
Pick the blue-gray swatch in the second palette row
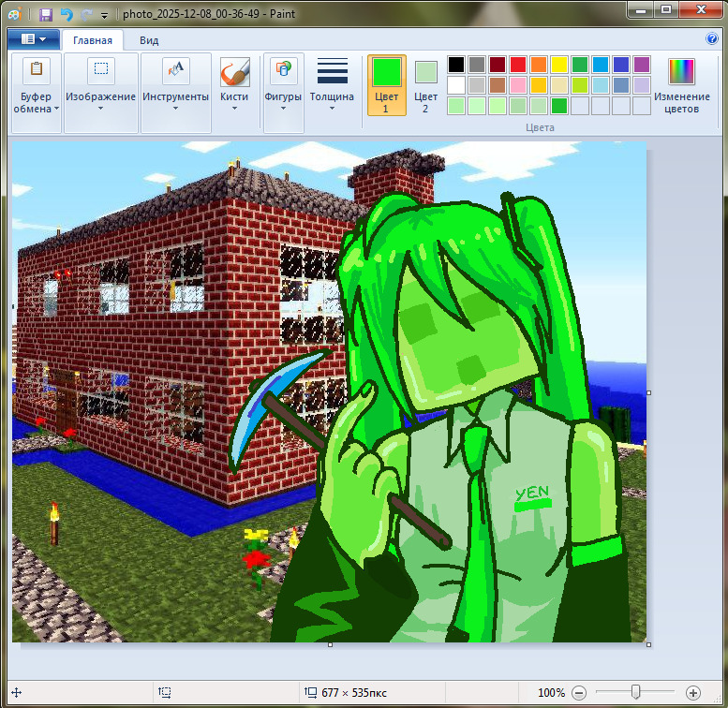click(621, 85)
